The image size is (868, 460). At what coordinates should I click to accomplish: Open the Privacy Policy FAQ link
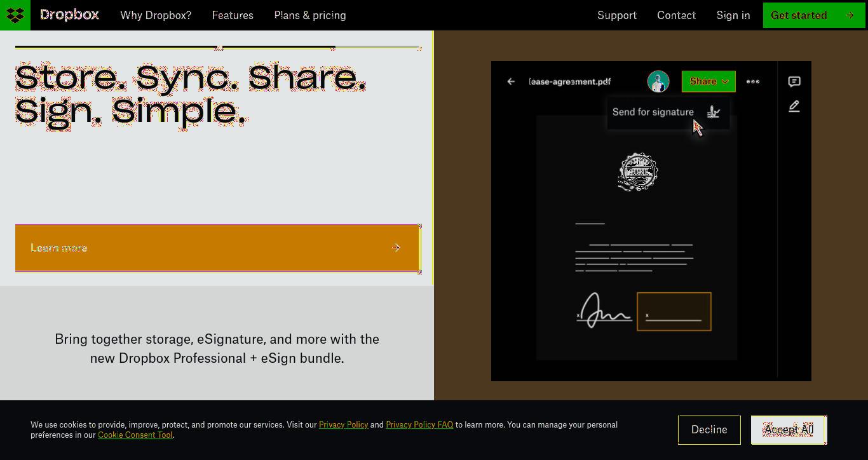419,425
